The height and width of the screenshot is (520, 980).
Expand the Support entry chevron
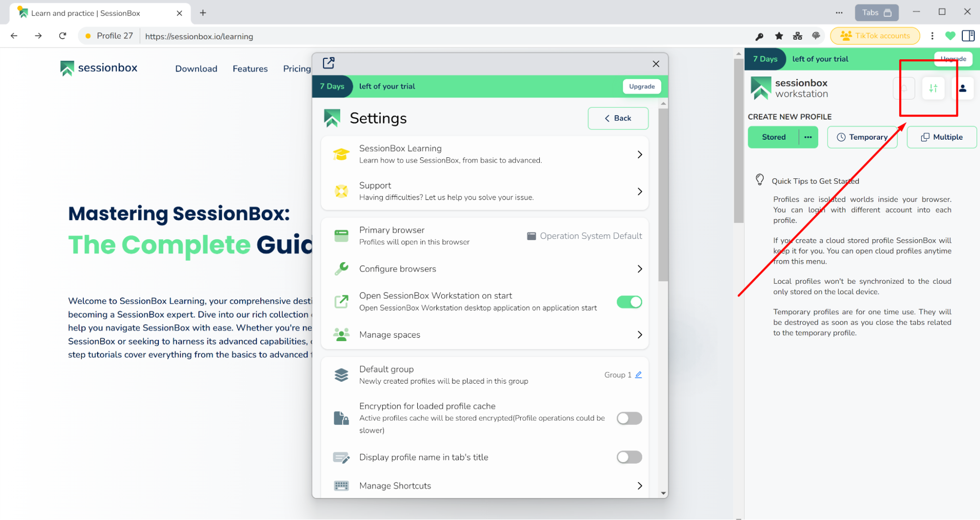pyautogui.click(x=639, y=191)
